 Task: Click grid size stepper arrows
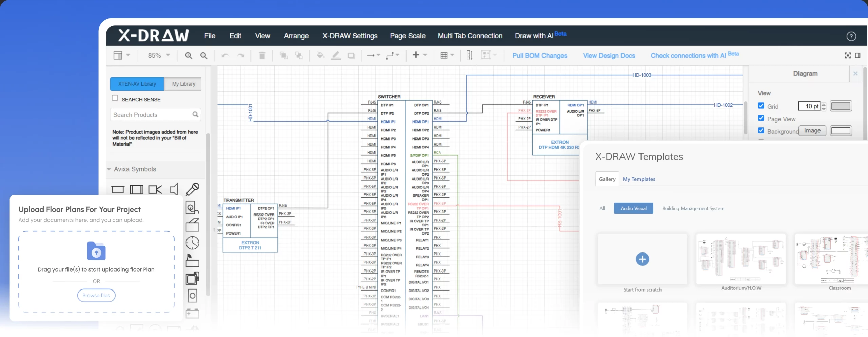[824, 106]
